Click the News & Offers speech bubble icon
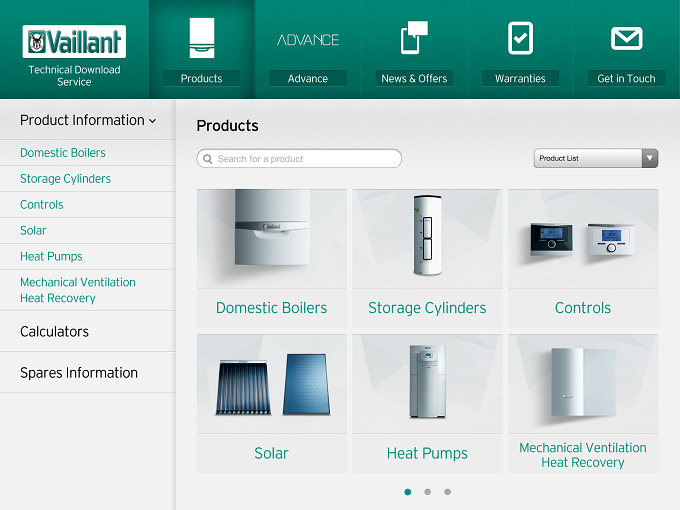 (414, 38)
